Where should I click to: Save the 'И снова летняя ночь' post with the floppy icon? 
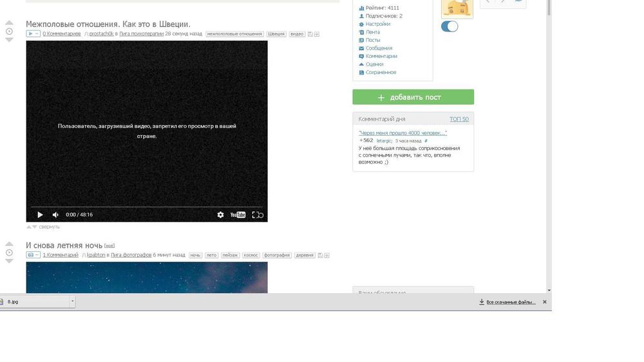point(321,255)
